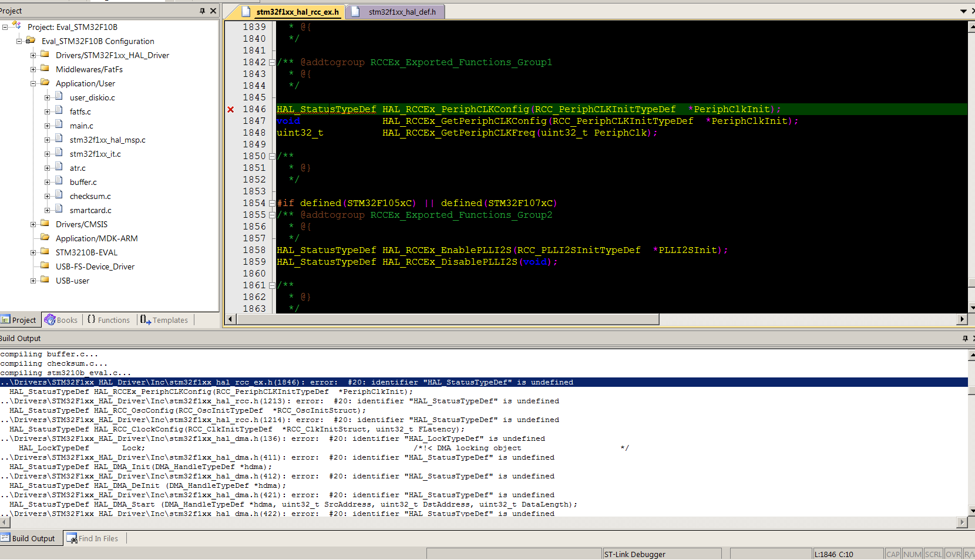The width and height of the screenshot is (975, 560).
Task: Collapse comment block at line 1861
Action: click(x=272, y=285)
